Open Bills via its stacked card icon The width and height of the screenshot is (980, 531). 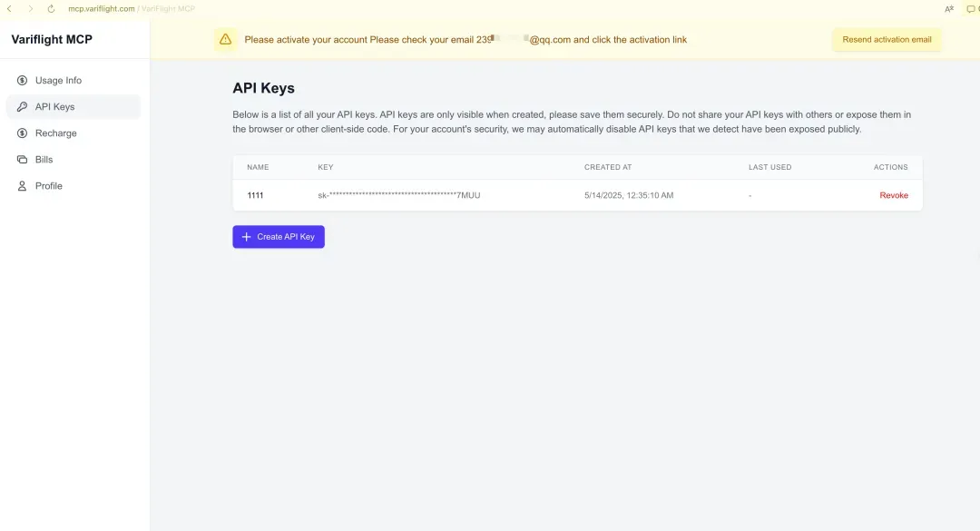tap(23, 160)
